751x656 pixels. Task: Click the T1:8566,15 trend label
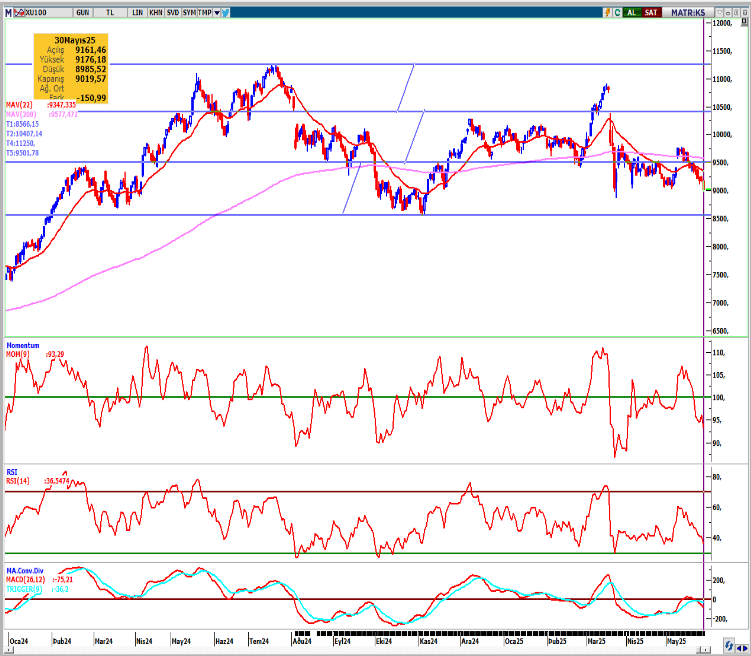coord(22,124)
